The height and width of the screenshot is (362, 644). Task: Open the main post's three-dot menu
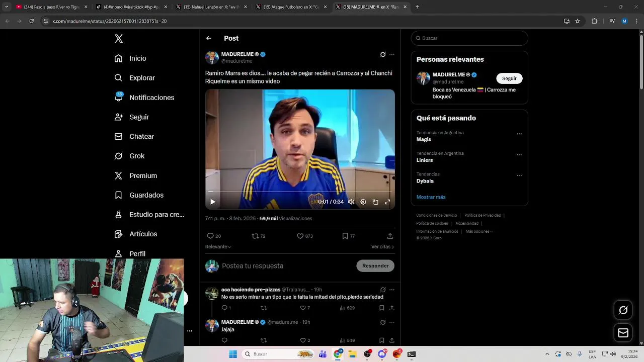pos(392,54)
